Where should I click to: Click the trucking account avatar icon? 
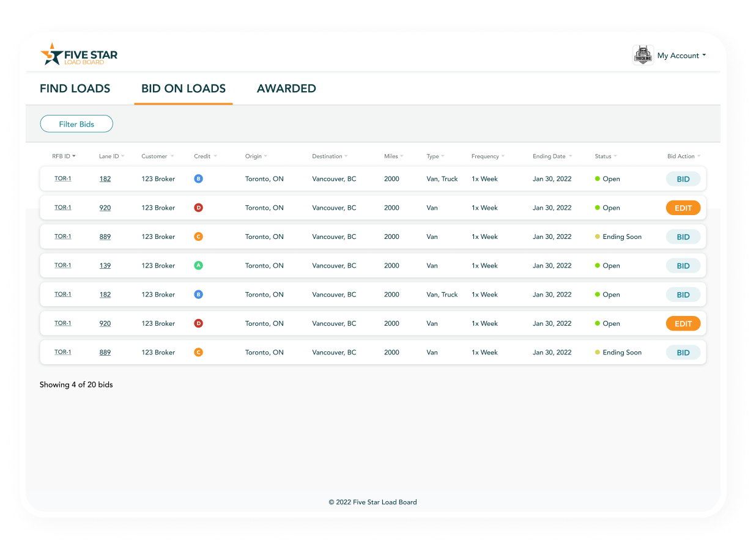643,56
